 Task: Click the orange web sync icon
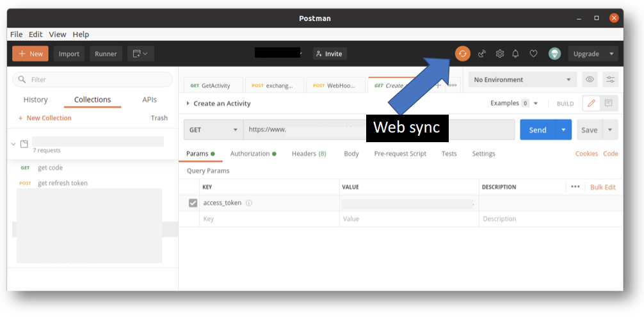pos(462,53)
